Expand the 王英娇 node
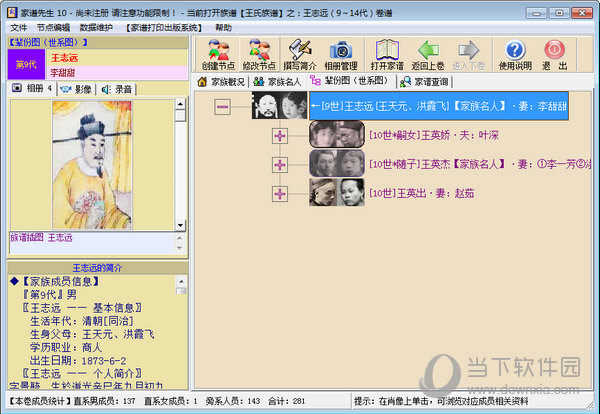Viewport: 600px width, 414px height. pyautogui.click(x=280, y=136)
